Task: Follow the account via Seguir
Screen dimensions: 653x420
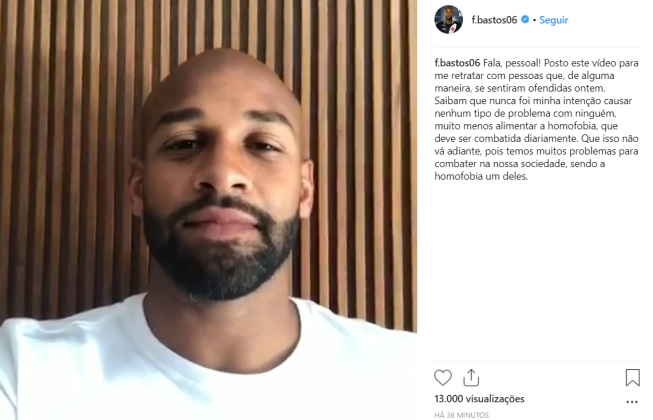Action: [x=553, y=20]
